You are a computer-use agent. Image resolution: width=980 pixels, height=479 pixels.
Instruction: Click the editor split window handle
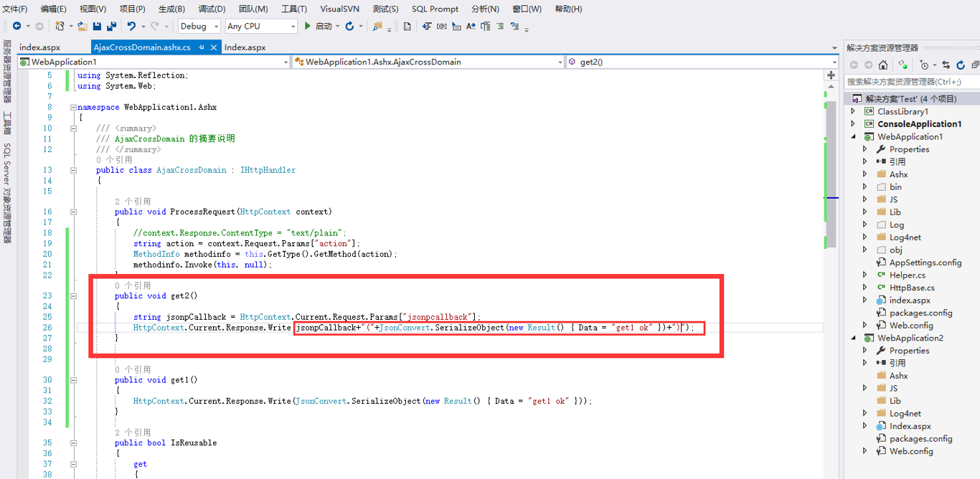pos(831,75)
